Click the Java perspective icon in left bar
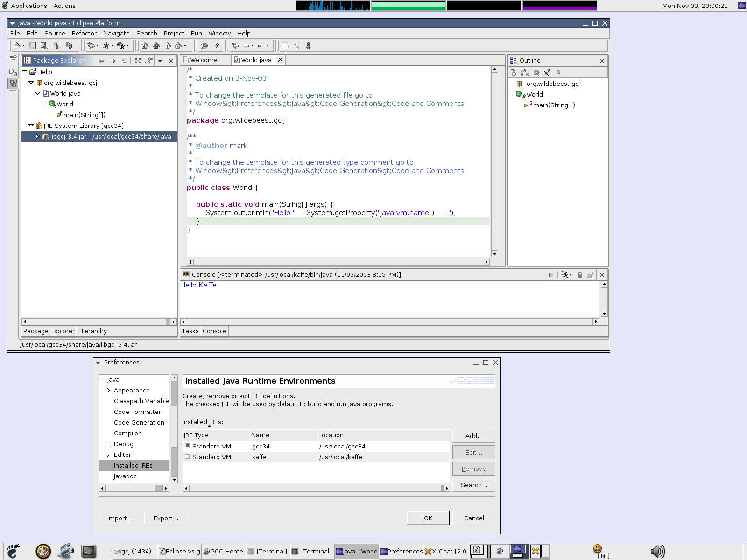This screenshot has width=747, height=560. pyautogui.click(x=13, y=84)
